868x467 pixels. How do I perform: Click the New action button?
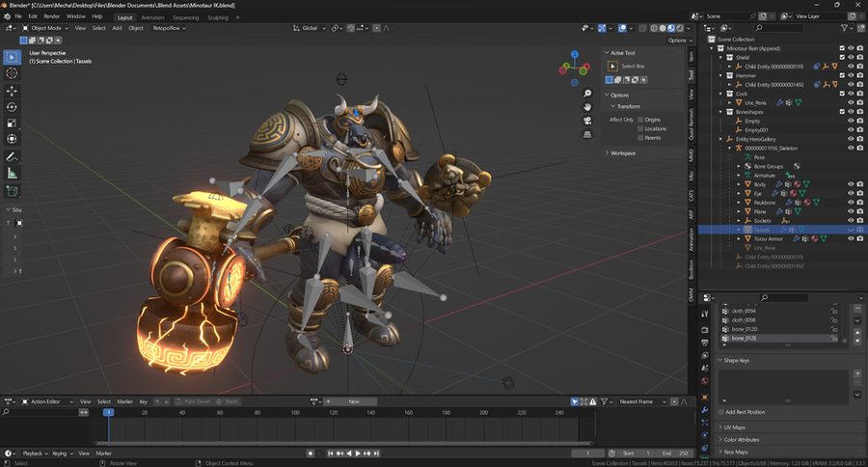pos(354,401)
